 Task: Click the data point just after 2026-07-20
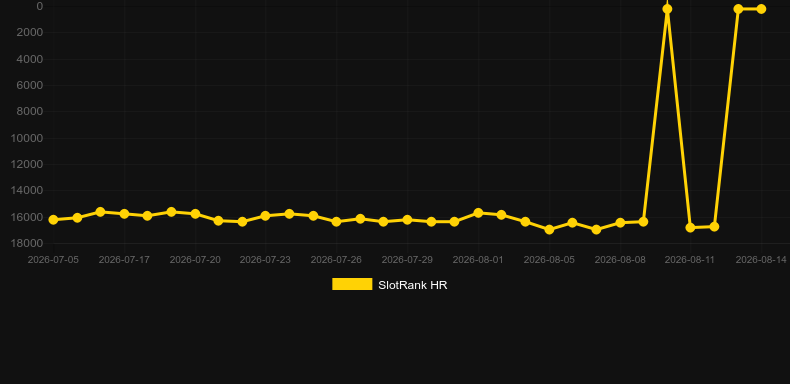pos(218,221)
